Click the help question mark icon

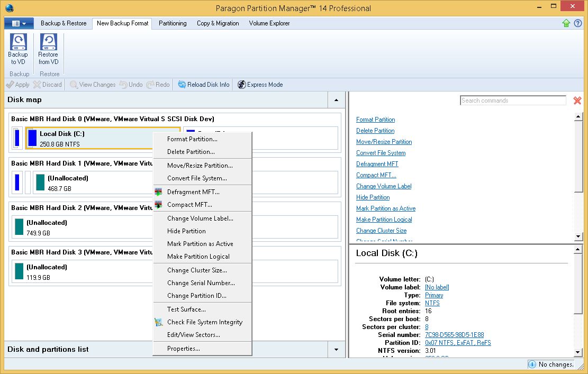point(578,23)
